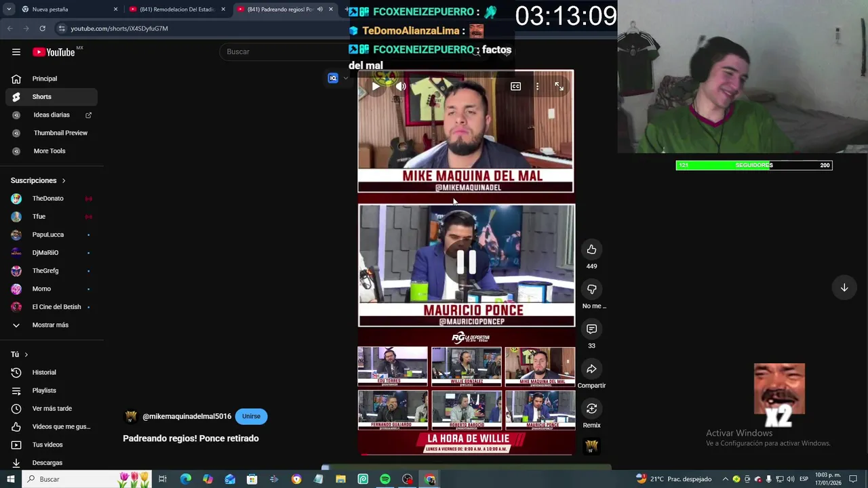
Task: Close the Nueva pestaña tab
Action: tap(115, 9)
